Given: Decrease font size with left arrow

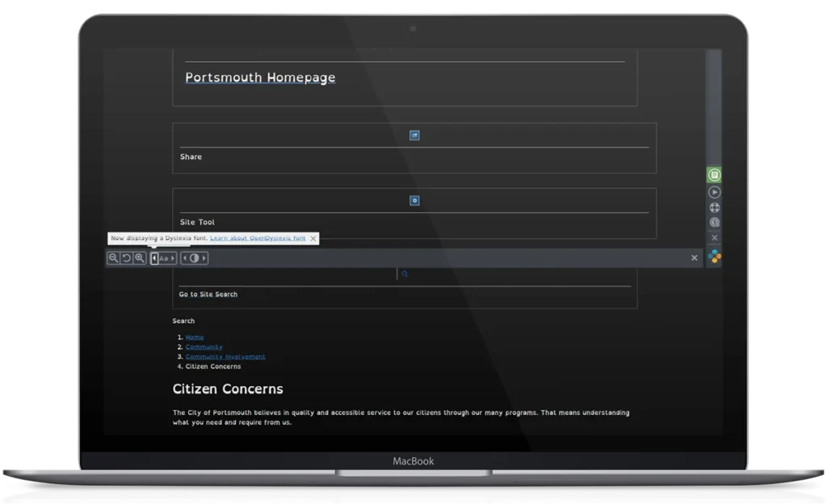Looking at the screenshot, I should coord(155,258).
